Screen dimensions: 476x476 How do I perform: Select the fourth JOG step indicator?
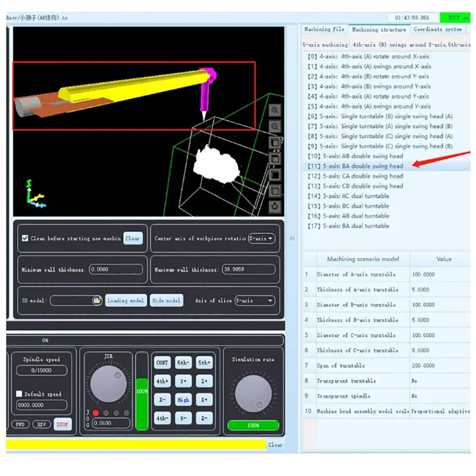pos(126,413)
